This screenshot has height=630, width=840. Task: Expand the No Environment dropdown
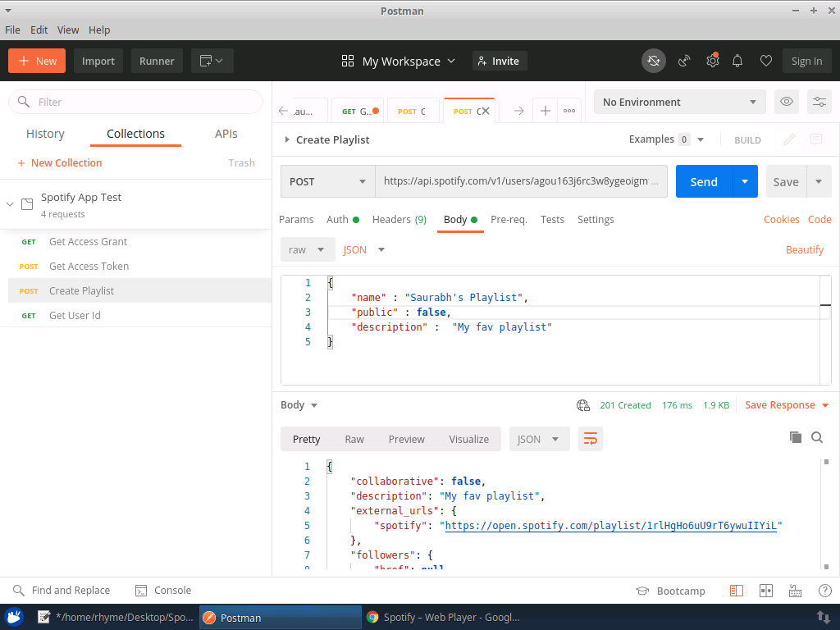pos(678,101)
